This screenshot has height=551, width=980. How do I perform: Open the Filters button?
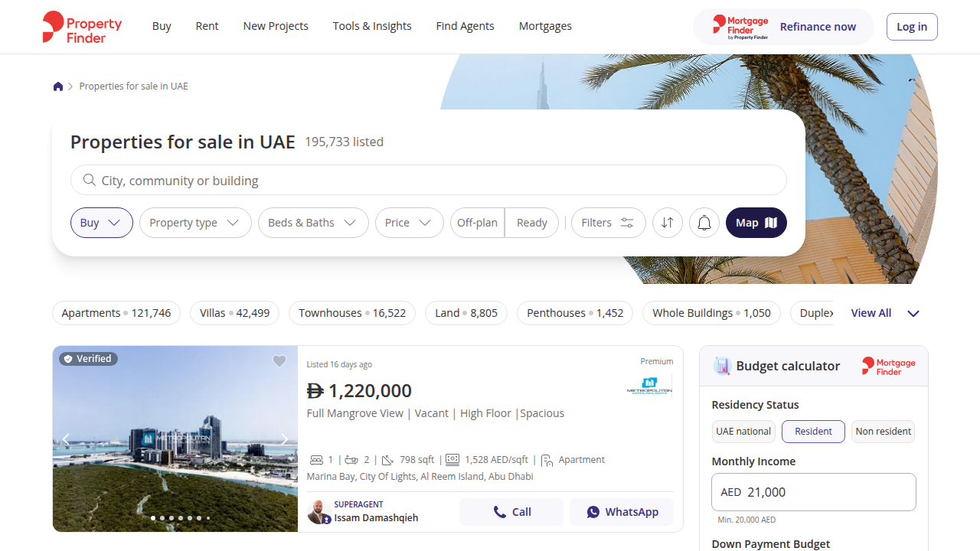click(609, 223)
